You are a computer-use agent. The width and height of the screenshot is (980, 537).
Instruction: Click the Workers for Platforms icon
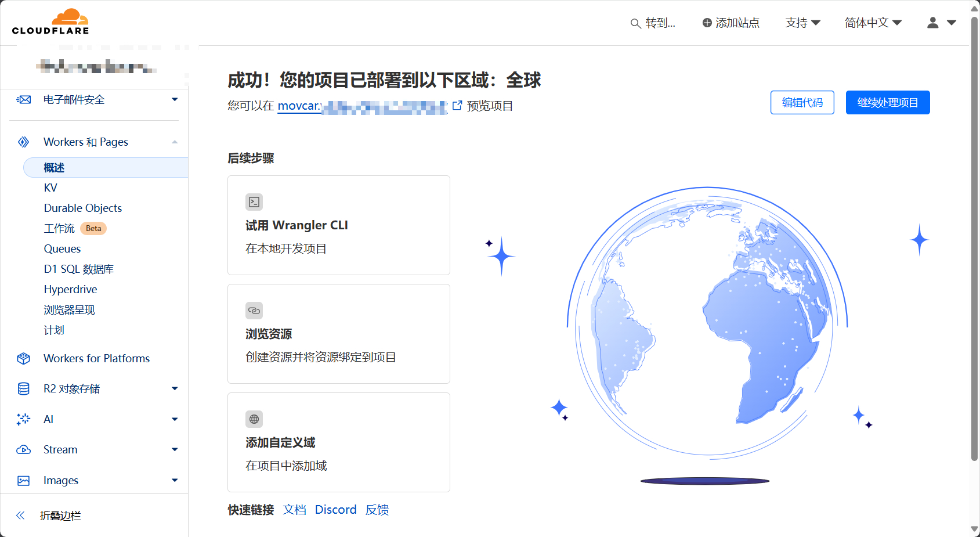pyautogui.click(x=23, y=358)
